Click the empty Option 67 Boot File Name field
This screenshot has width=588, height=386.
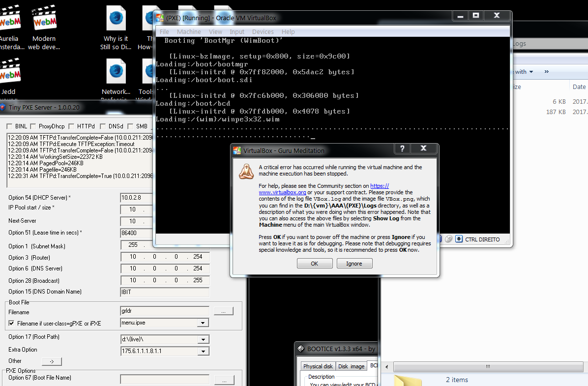pyautogui.click(x=165, y=379)
